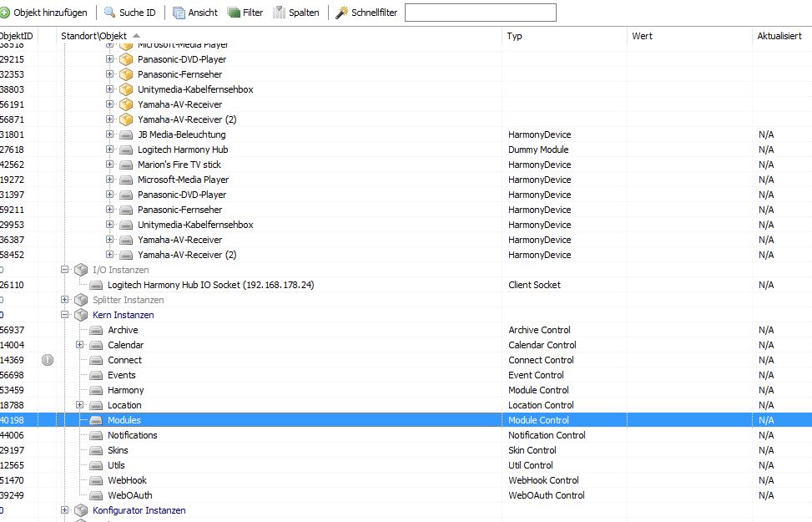Collapse the I/O Instanzen category
This screenshot has width=812, height=522.
pos(65,270)
